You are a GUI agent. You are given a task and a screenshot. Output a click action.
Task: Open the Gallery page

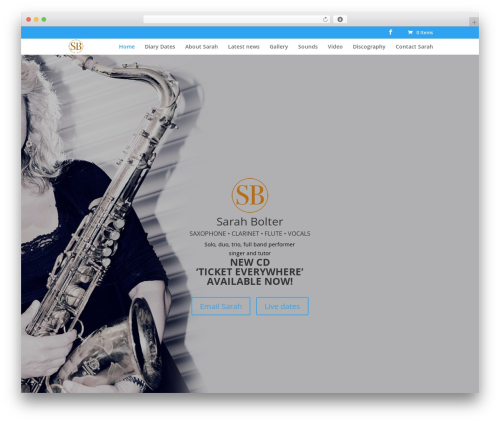pyautogui.click(x=279, y=47)
